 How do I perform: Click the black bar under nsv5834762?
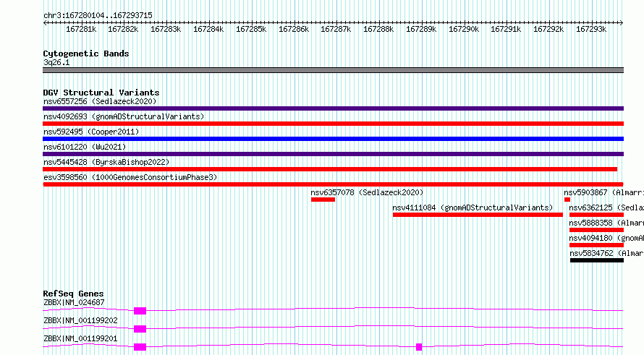pos(597,260)
